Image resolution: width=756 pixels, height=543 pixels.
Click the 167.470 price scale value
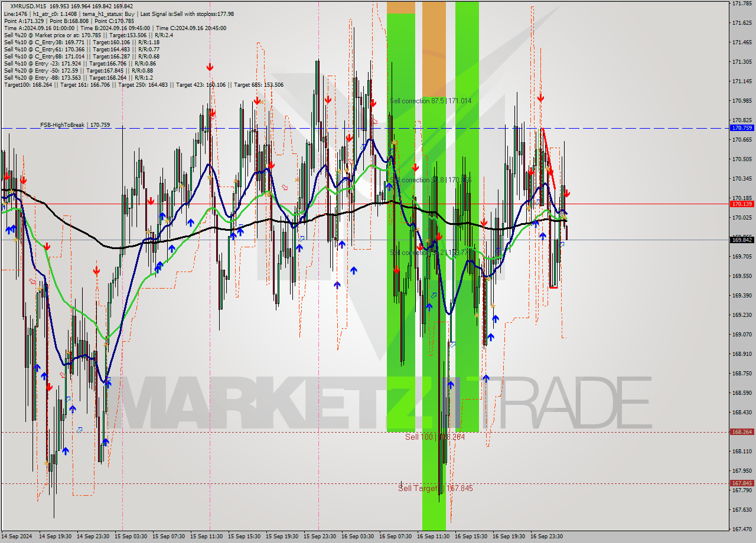(742, 529)
